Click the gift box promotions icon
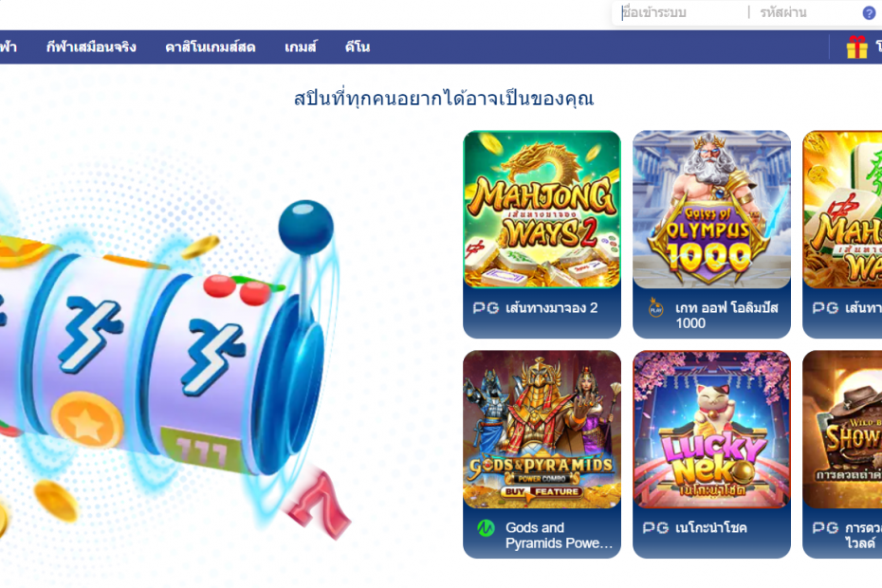This screenshot has height=588, width=882. coord(856,47)
